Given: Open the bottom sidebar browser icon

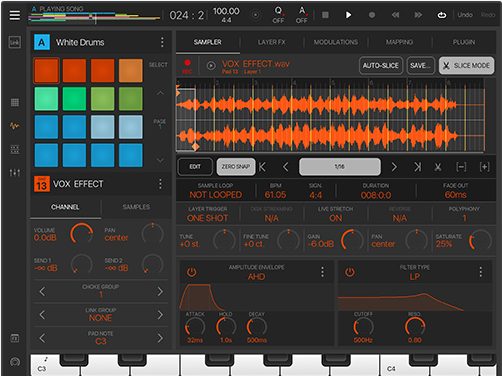Looking at the screenshot, I should point(15,338).
